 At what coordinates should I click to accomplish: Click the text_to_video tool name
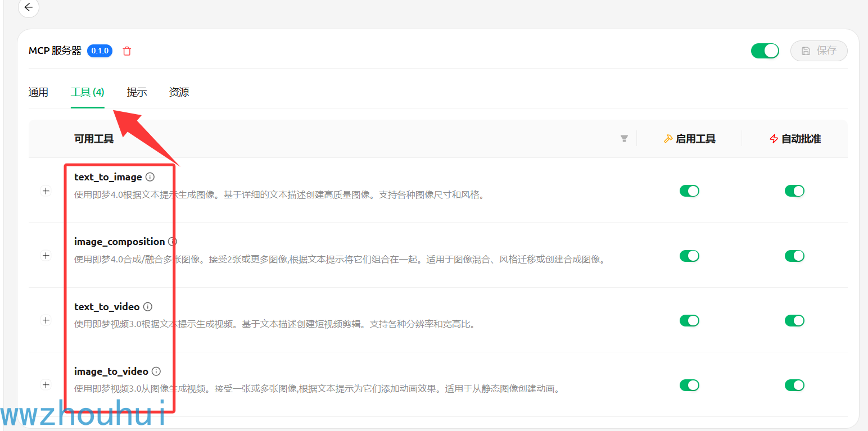tap(107, 307)
